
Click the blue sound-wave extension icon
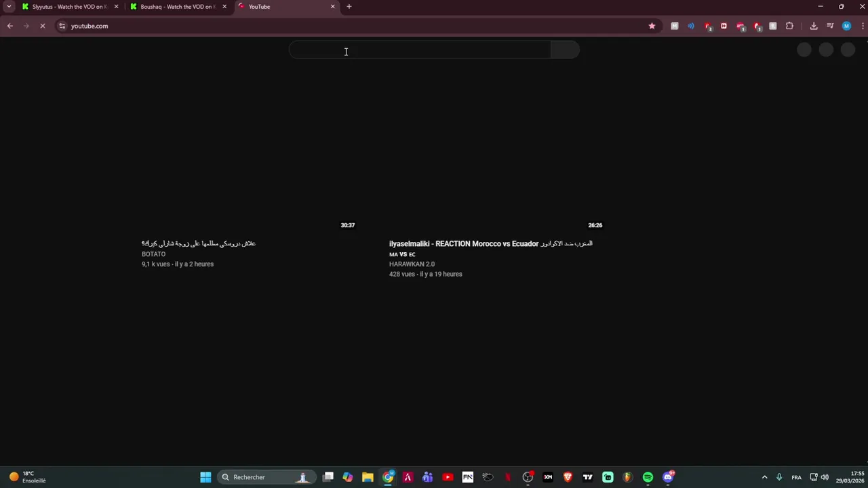click(x=691, y=26)
